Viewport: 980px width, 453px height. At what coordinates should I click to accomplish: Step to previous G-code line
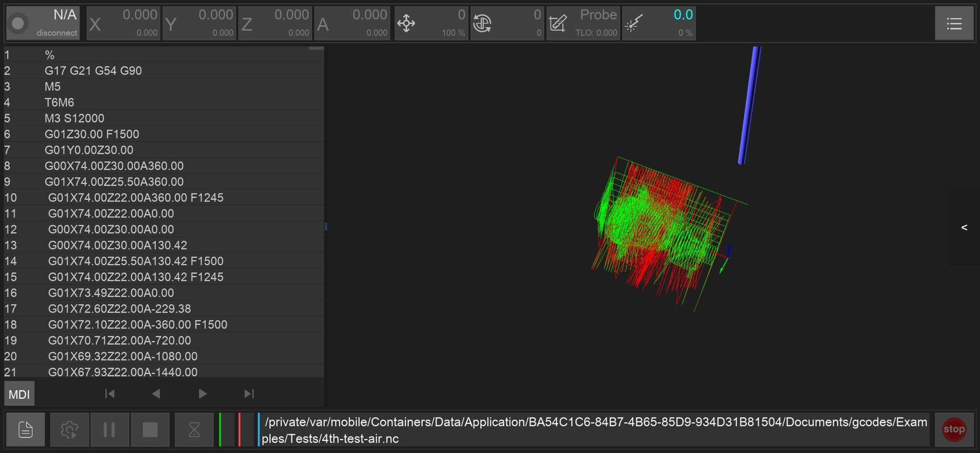[156, 394]
